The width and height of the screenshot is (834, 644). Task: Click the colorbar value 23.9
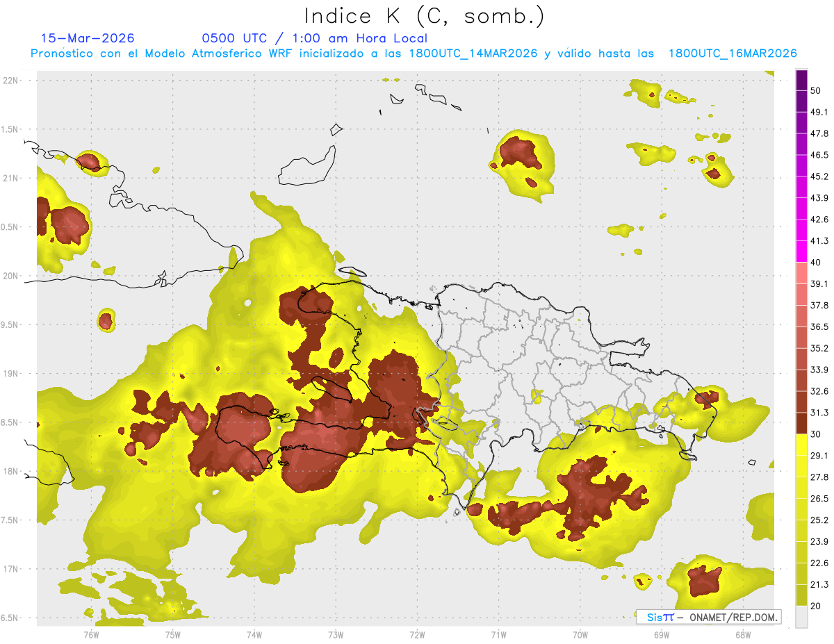pos(819,542)
